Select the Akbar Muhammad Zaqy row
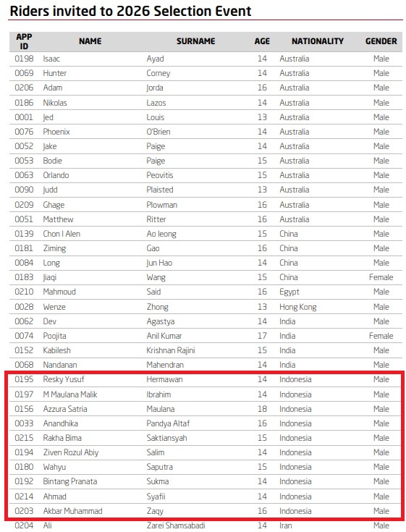This screenshot has width=406, height=532. (x=206, y=511)
